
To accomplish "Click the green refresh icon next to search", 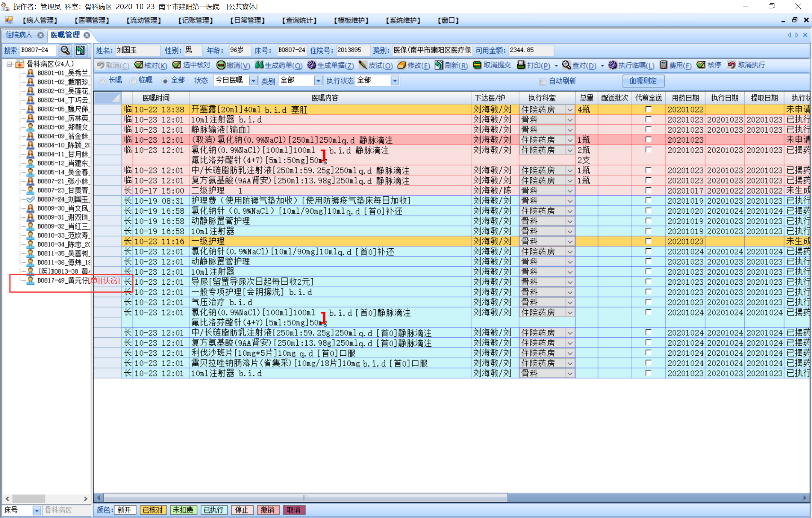I will [x=80, y=50].
